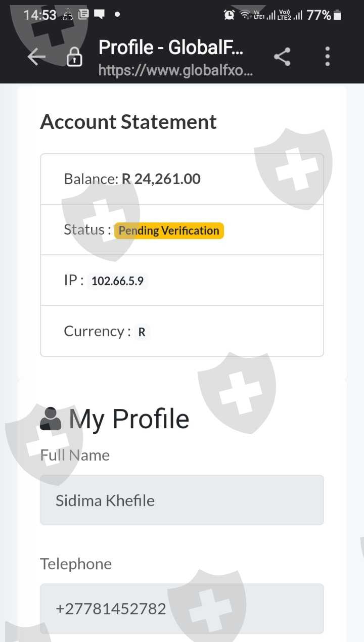364x642 pixels.
Task: Tap the Balance R 24,261.00 row
Action: coord(182,179)
